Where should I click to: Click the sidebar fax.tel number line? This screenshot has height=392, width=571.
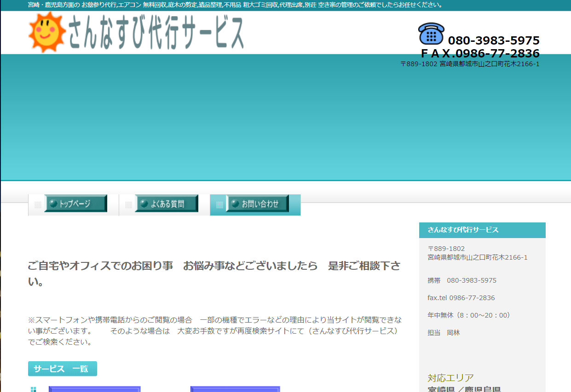tap(461, 298)
